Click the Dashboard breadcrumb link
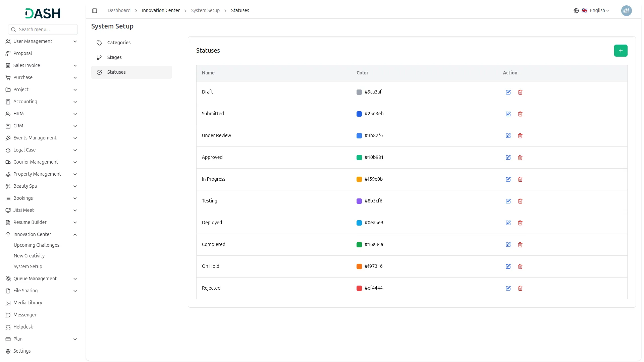 119,11
